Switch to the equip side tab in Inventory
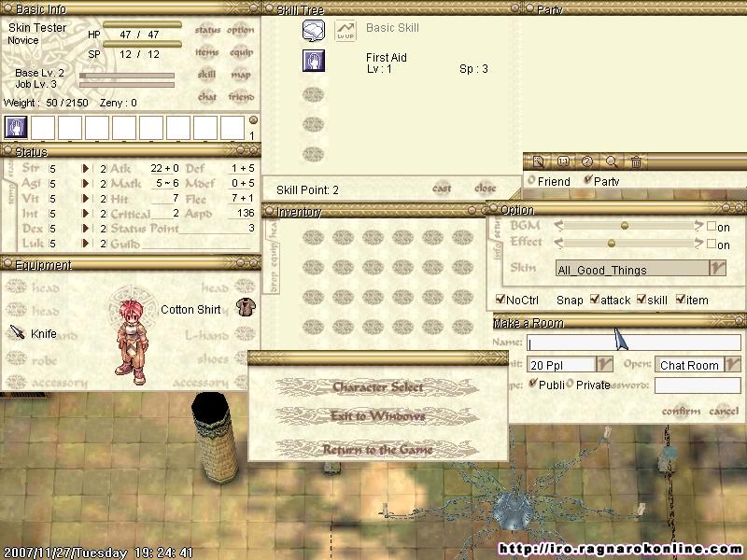The width and height of the screenshot is (747, 560). tap(274, 252)
